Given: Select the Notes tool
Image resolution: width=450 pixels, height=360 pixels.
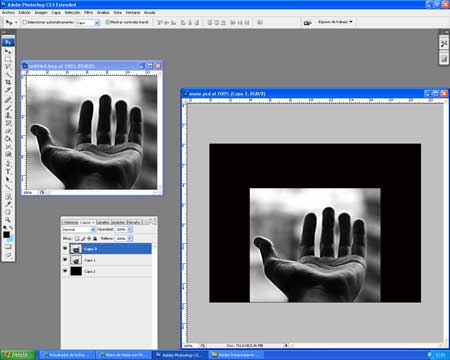Looking at the screenshot, I should (x=8, y=196).
